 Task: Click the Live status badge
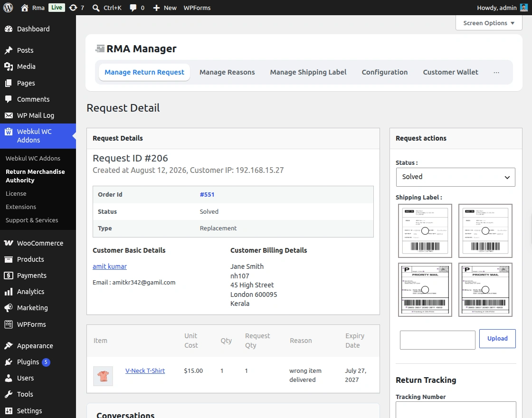tap(57, 8)
